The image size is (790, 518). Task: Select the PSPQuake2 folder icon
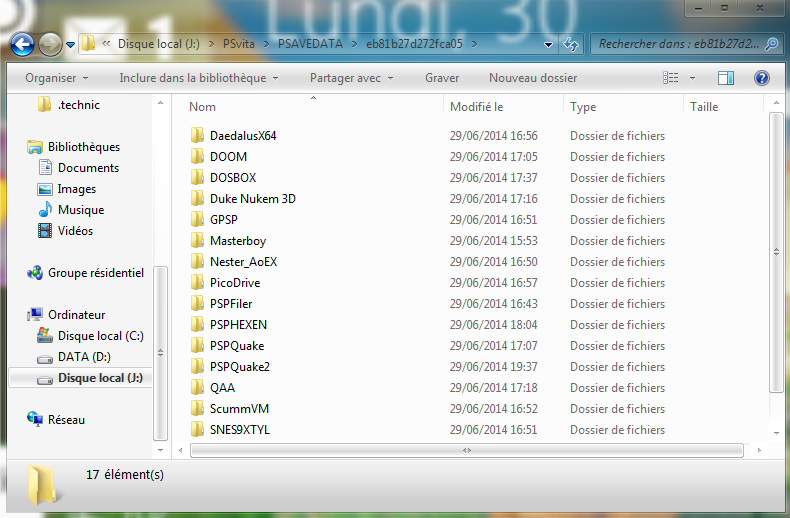click(x=198, y=366)
